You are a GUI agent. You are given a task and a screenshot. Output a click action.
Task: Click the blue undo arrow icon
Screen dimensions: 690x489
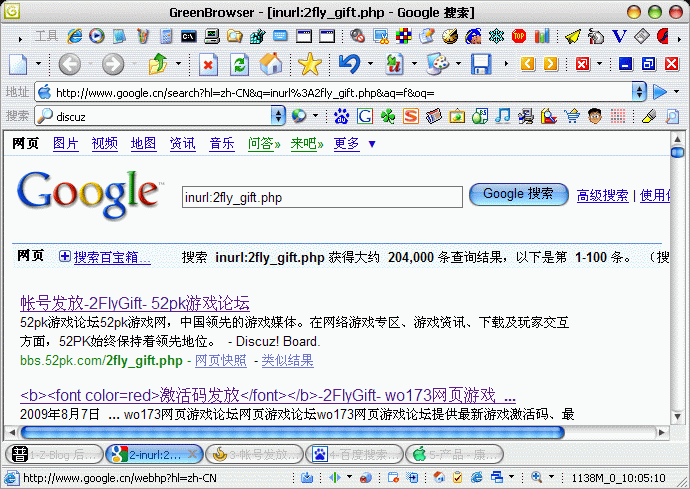350,64
